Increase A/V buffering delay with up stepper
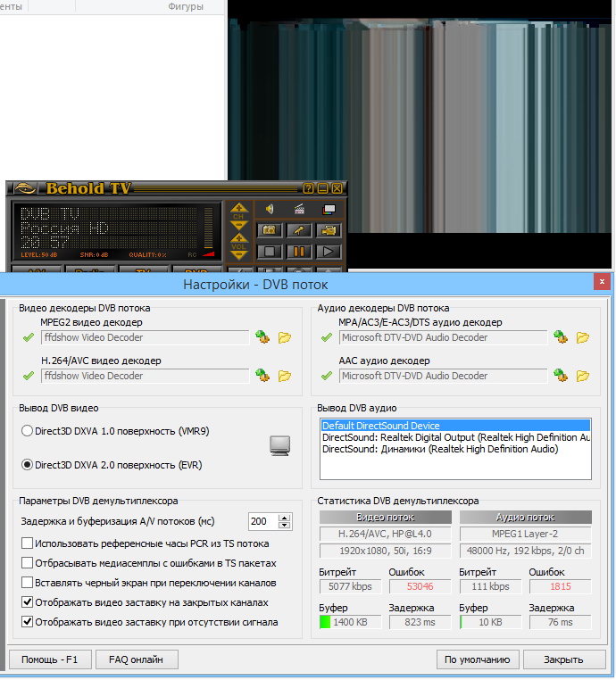Viewport: 616px width, 680px height. [285, 518]
